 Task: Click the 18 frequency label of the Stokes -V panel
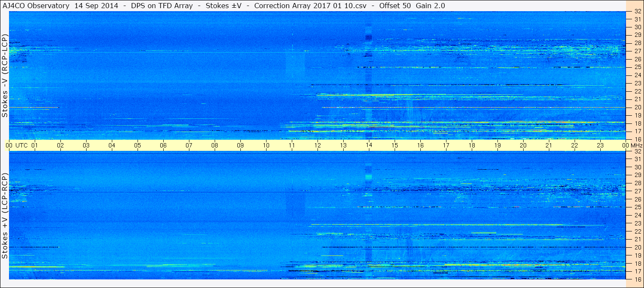pyautogui.click(x=638, y=123)
